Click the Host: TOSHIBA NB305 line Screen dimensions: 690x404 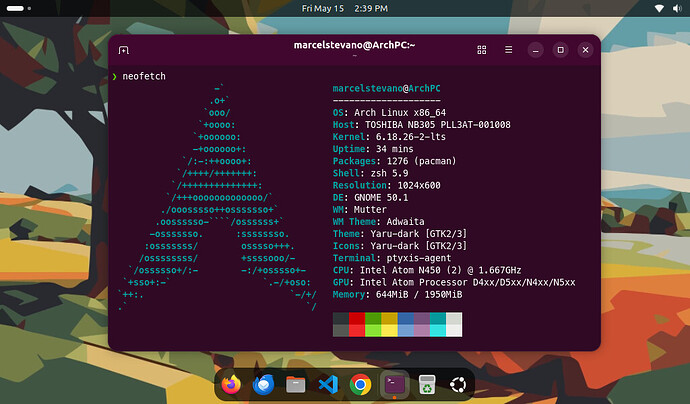tap(422, 125)
